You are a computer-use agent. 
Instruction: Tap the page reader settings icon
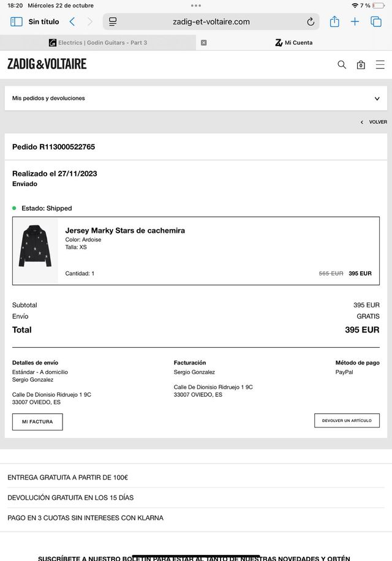click(x=113, y=21)
